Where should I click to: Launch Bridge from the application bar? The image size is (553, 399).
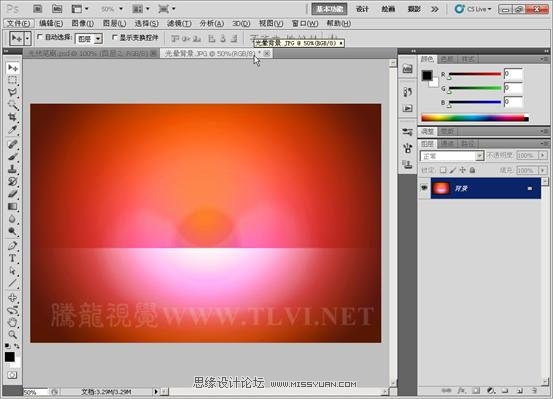click(x=38, y=9)
